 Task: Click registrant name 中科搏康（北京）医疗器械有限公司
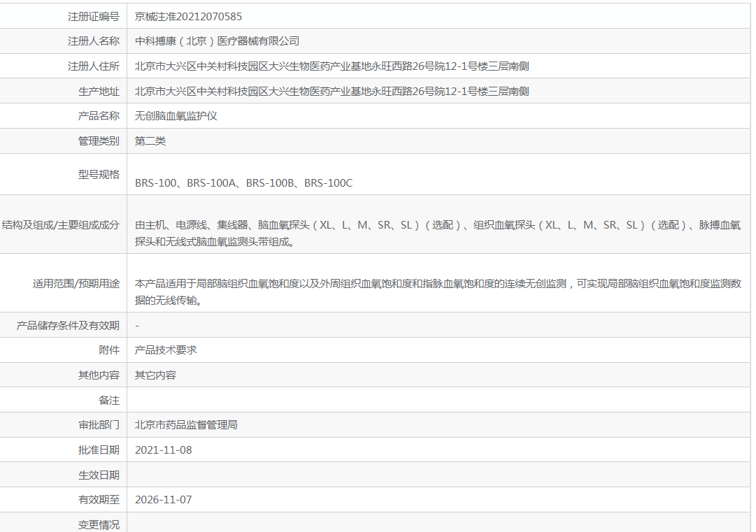coord(217,41)
